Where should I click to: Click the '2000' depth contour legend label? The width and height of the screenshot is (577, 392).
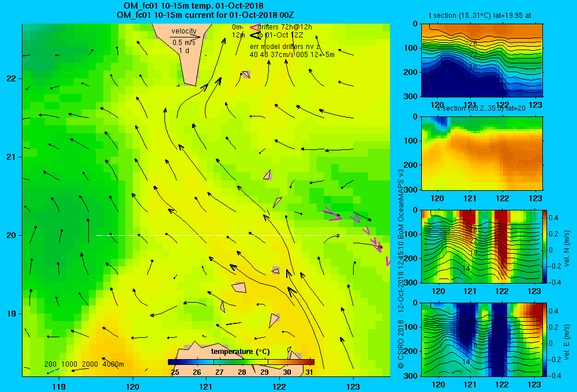click(x=90, y=364)
